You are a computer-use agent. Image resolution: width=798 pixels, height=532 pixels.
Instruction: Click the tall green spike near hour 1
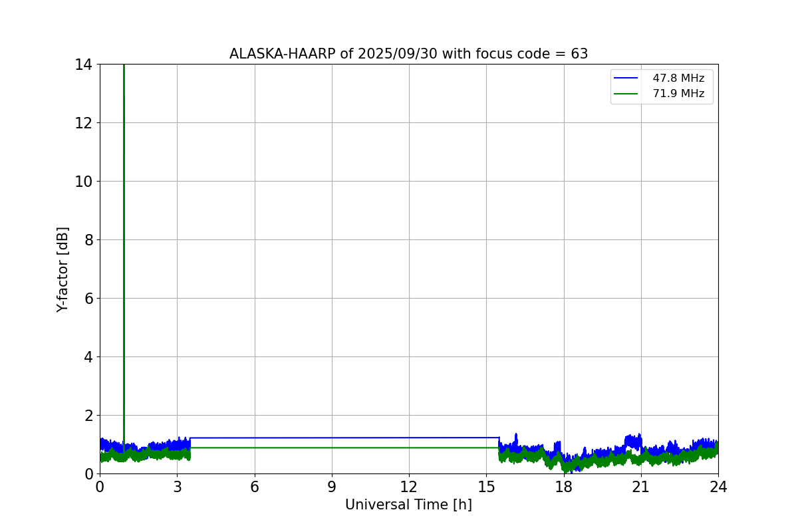(x=124, y=253)
